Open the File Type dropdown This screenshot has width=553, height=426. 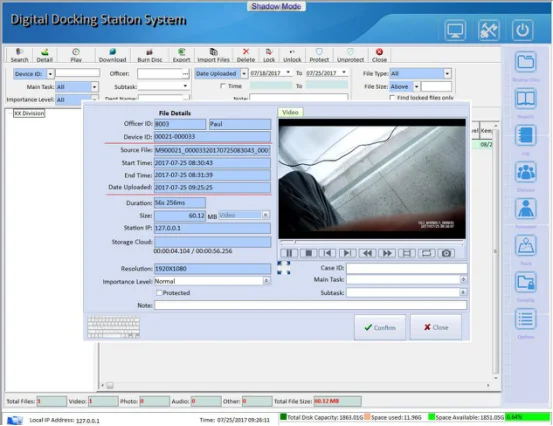point(447,73)
